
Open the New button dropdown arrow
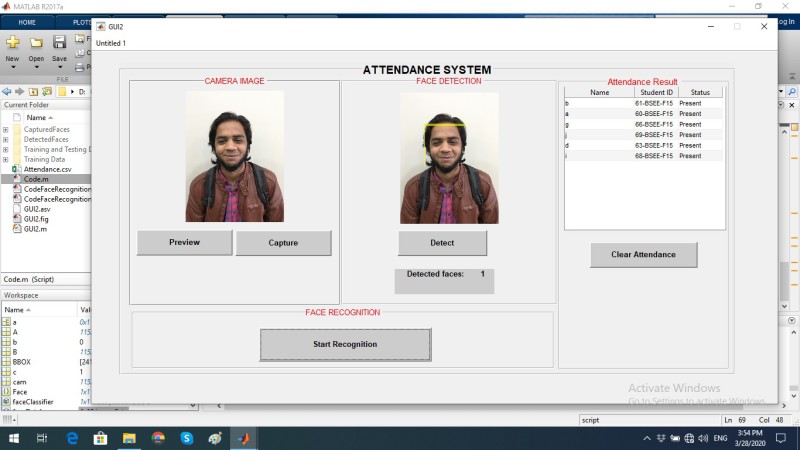click(13, 67)
